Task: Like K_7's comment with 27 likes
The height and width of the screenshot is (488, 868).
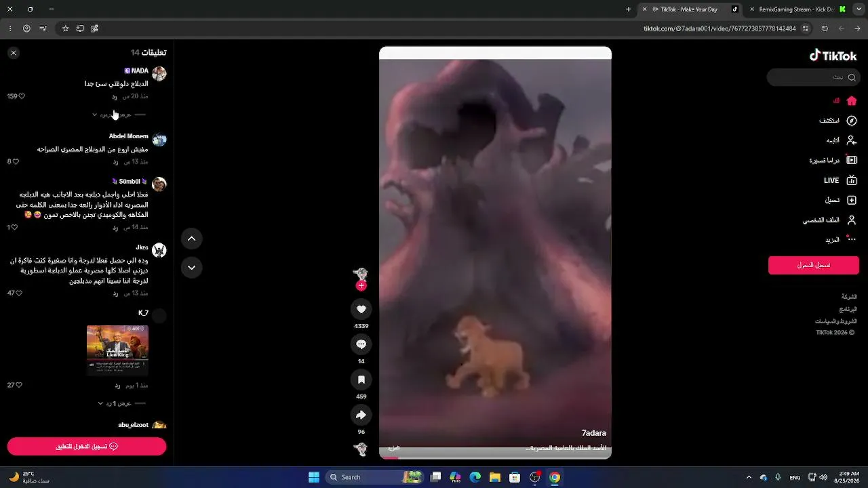Action: (x=19, y=385)
